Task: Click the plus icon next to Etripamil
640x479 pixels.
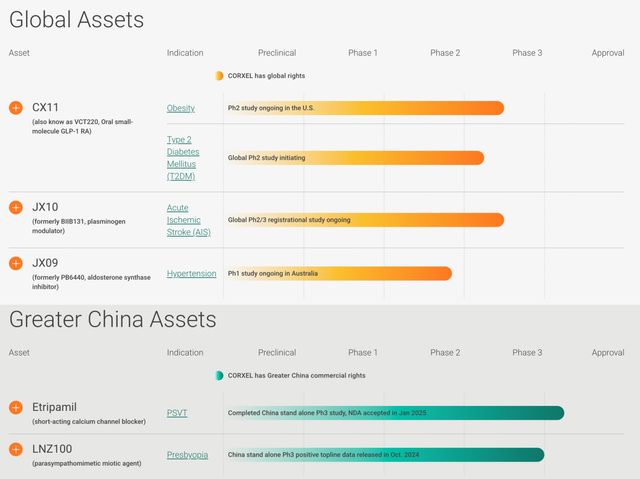Action: [15, 407]
